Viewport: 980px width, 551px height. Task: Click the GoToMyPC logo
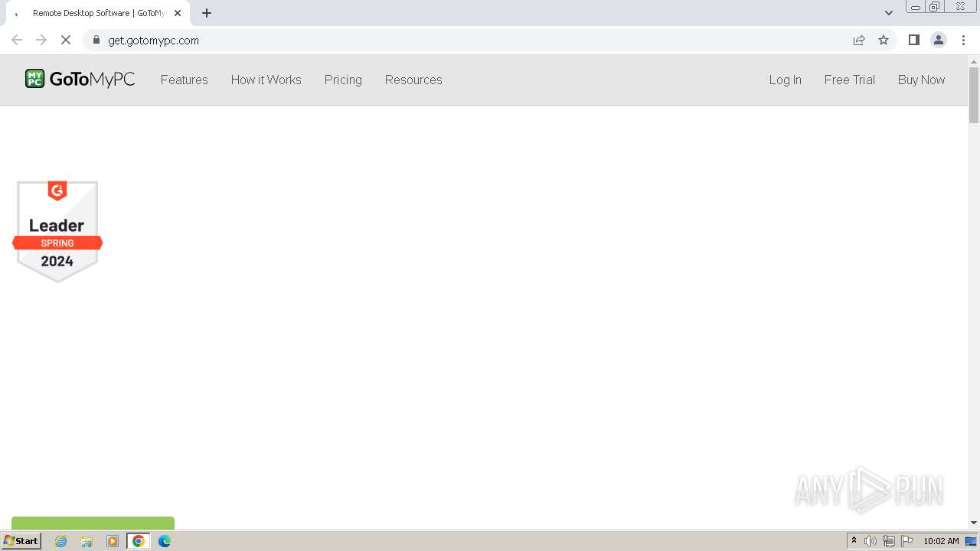(x=80, y=79)
